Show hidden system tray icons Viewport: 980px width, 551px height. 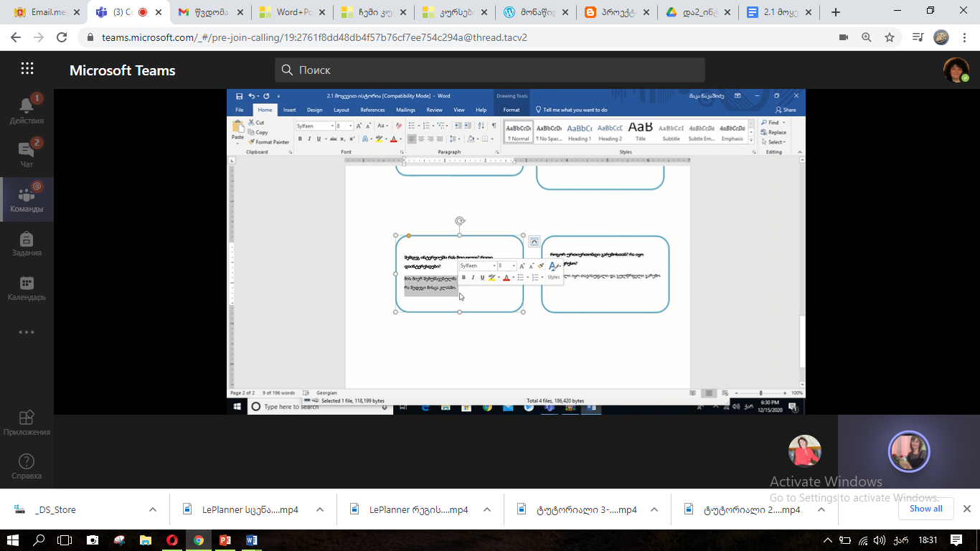pyautogui.click(x=828, y=540)
